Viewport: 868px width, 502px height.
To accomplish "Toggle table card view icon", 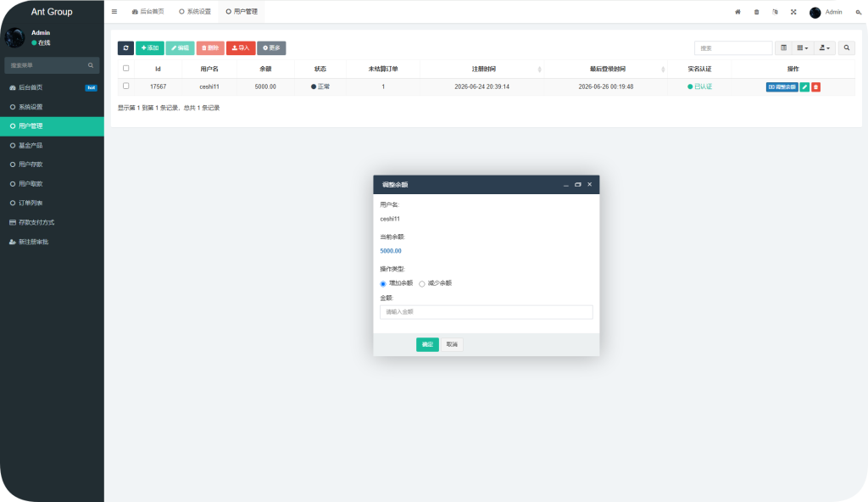I will (783, 48).
